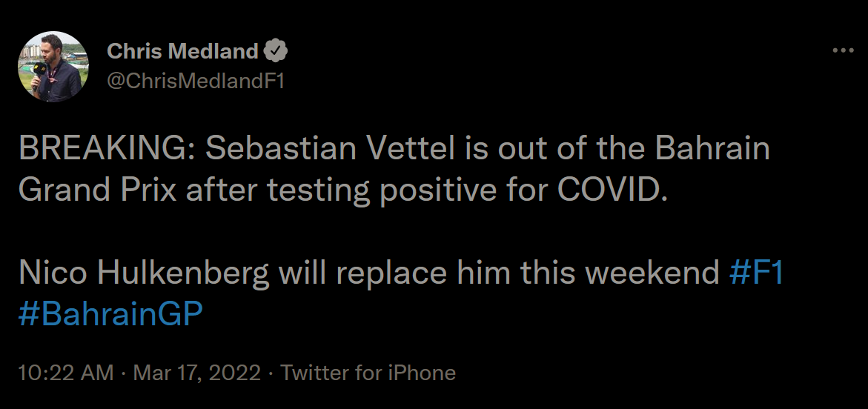Click the blue verified badge beside Chris Medland
The height and width of the screenshot is (409, 868).
tap(275, 51)
